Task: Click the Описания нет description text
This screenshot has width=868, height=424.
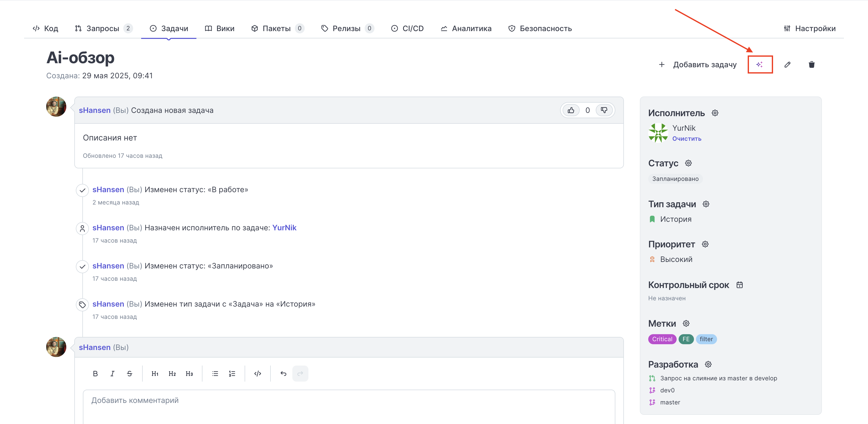Action: click(x=110, y=138)
